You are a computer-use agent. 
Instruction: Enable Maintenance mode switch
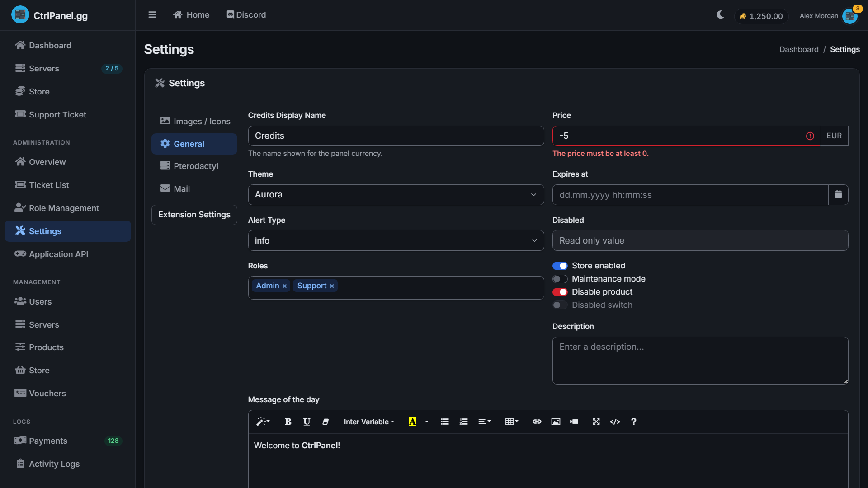(x=560, y=279)
